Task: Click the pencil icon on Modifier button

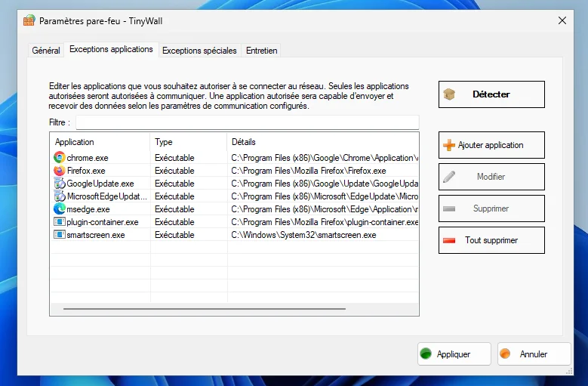Action: [x=449, y=177]
